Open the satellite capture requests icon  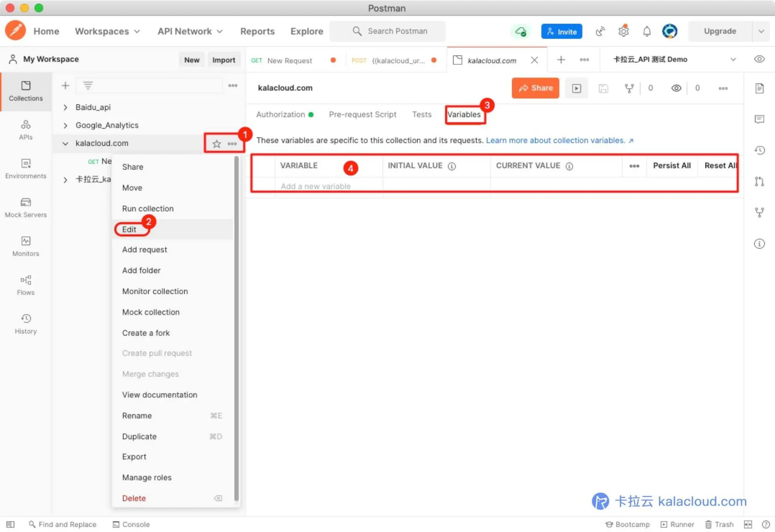pos(600,31)
